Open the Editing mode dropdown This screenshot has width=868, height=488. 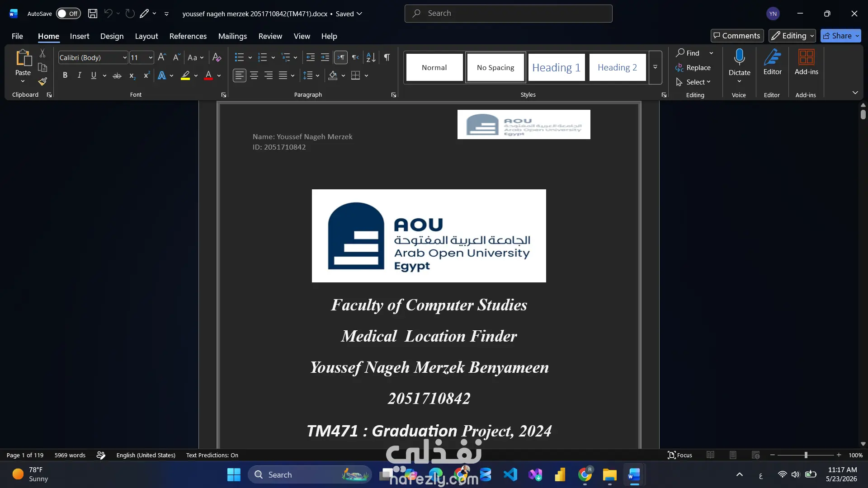coord(792,36)
